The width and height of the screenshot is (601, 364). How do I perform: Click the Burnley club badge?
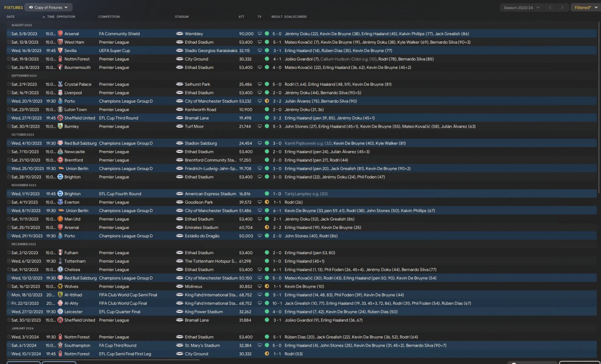pyautogui.click(x=60, y=127)
